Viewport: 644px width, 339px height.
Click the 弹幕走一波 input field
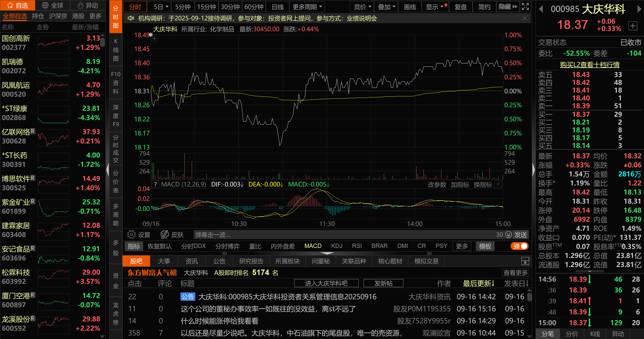coord(345,235)
